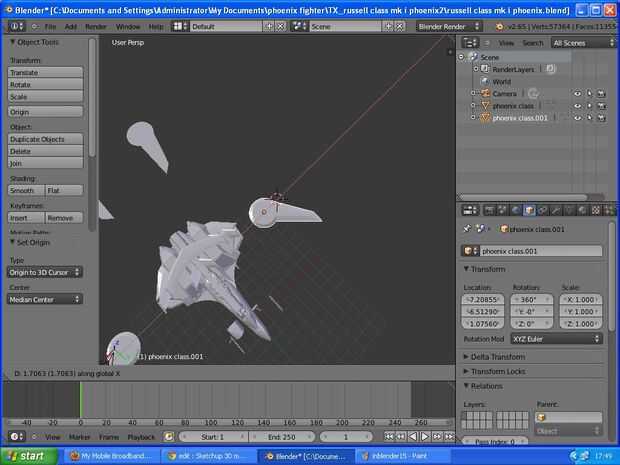The height and width of the screenshot is (465, 620).
Task: Click the Parent object field cube icon
Action: pyautogui.click(x=542, y=417)
